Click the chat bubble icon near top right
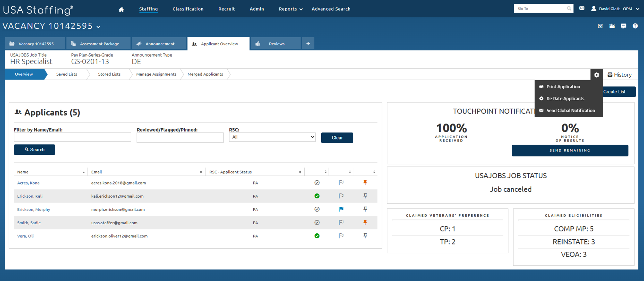Viewport: 644px width, 281px height. 624,26
